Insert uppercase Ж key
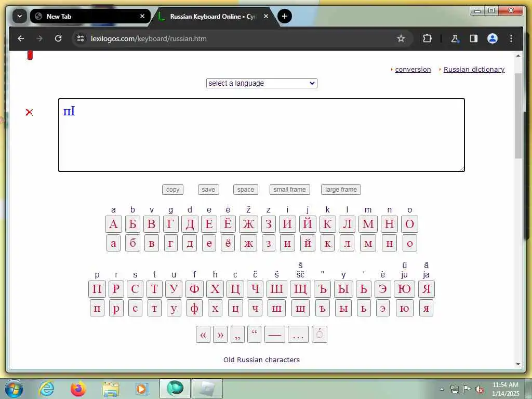 coord(248,224)
